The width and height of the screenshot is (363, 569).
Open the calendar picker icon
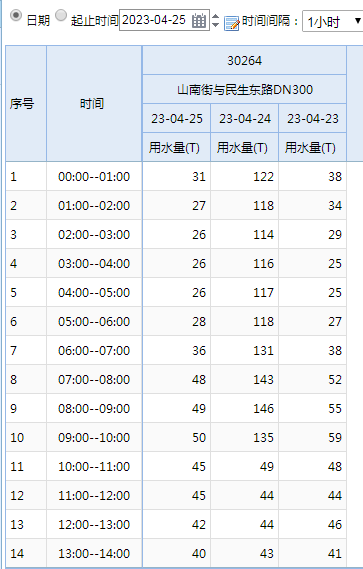(199, 20)
